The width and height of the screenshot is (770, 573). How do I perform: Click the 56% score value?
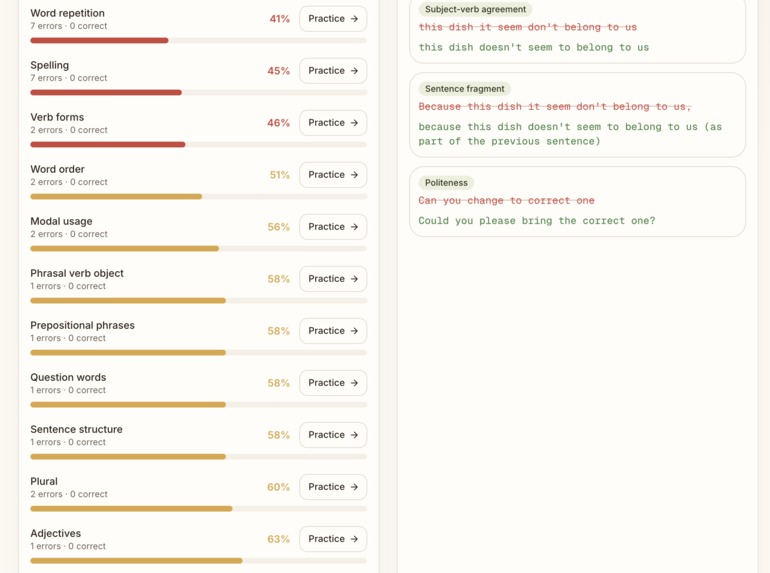coord(278,227)
